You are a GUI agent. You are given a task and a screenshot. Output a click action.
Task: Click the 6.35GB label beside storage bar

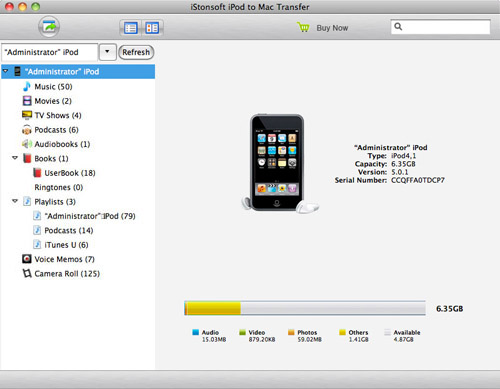point(449,309)
